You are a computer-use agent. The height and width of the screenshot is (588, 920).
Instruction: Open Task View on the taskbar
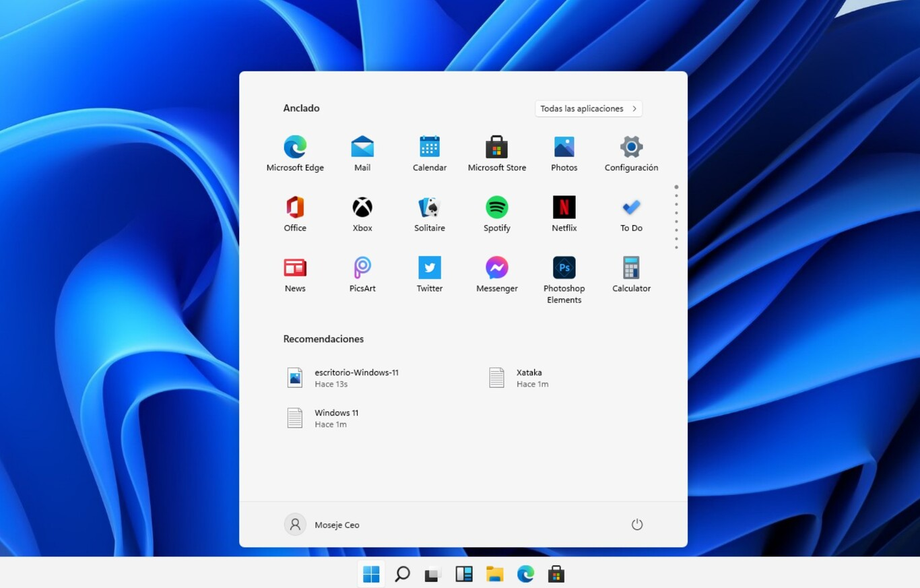pos(432,575)
